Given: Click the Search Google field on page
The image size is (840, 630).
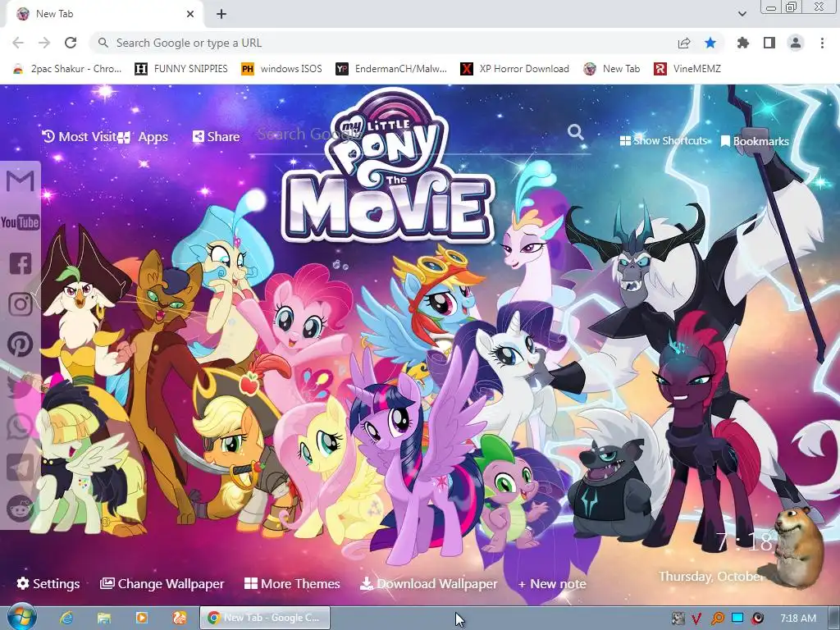Looking at the screenshot, I should coord(410,134).
